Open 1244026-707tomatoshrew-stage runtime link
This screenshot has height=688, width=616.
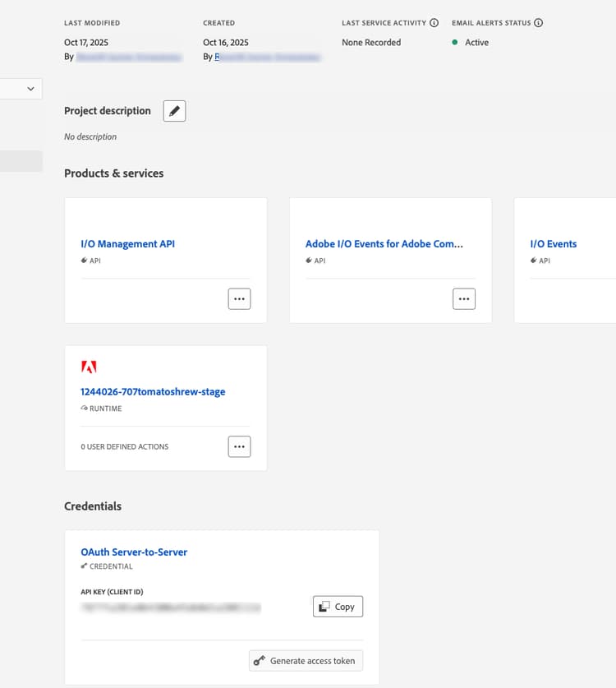153,392
